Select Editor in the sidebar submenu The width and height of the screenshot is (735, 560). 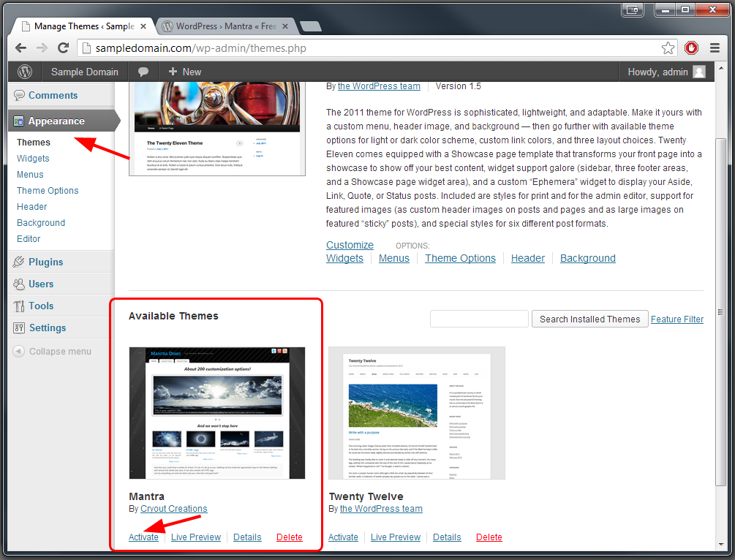29,239
